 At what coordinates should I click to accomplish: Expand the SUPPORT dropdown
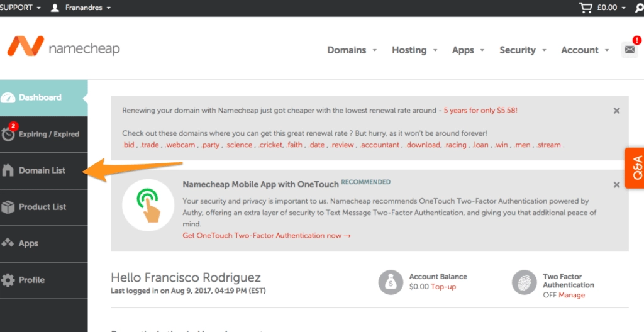pyautogui.click(x=21, y=8)
